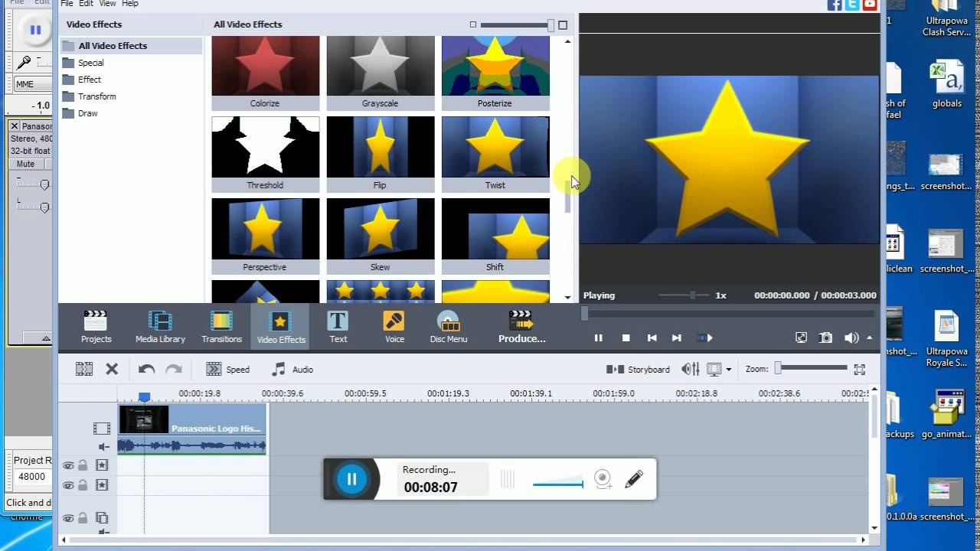Switch to the Text tab
This screenshot has width=980, height=551.
coord(338,327)
